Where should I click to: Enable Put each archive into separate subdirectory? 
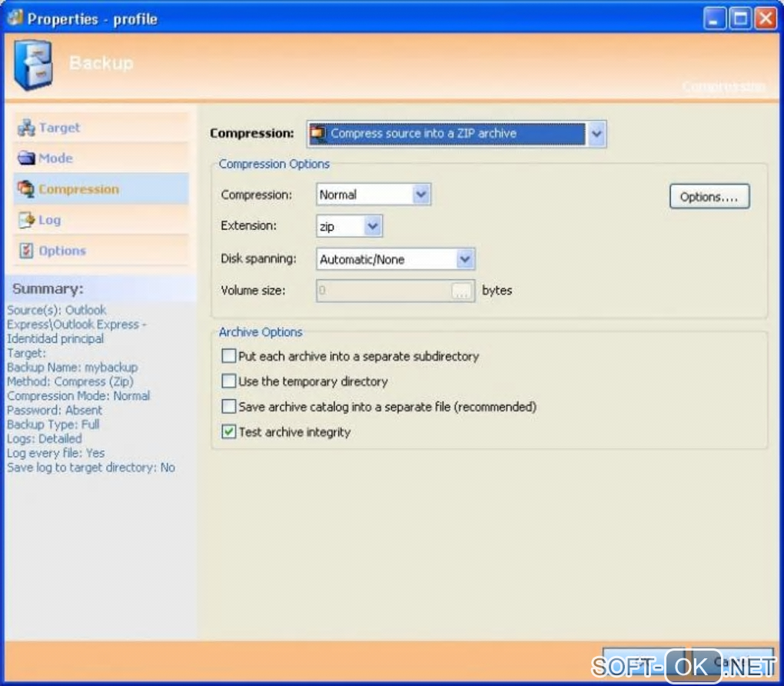tap(228, 356)
